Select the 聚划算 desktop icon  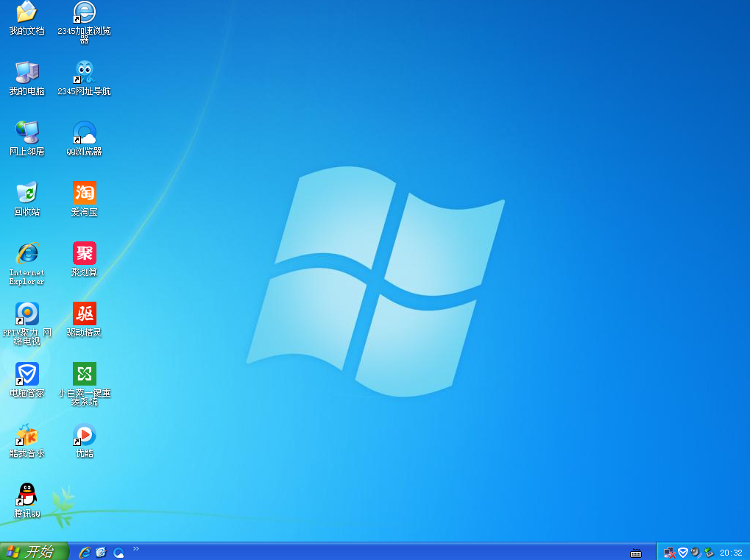[84, 259]
